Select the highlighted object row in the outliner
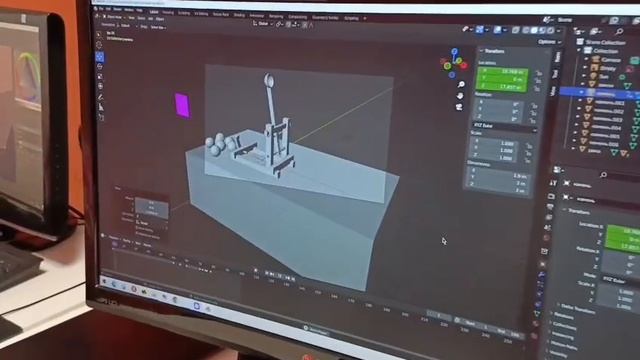The image size is (640, 360). [x=600, y=93]
